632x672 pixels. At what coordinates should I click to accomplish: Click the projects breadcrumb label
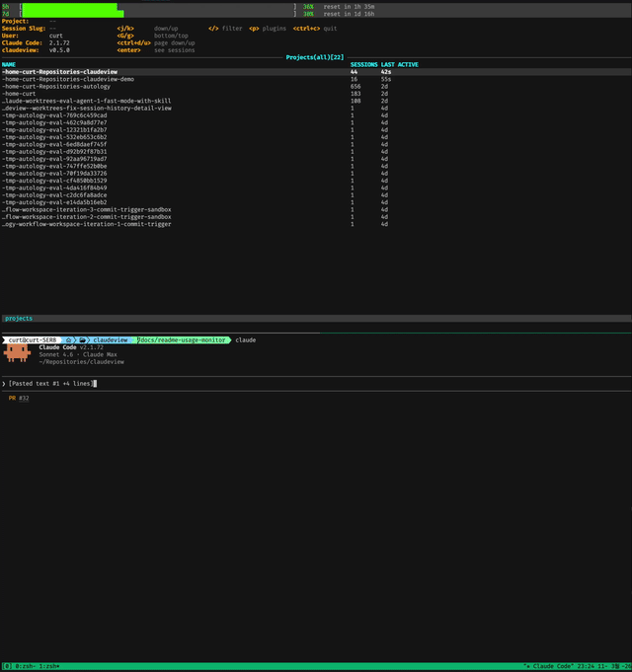tap(19, 319)
